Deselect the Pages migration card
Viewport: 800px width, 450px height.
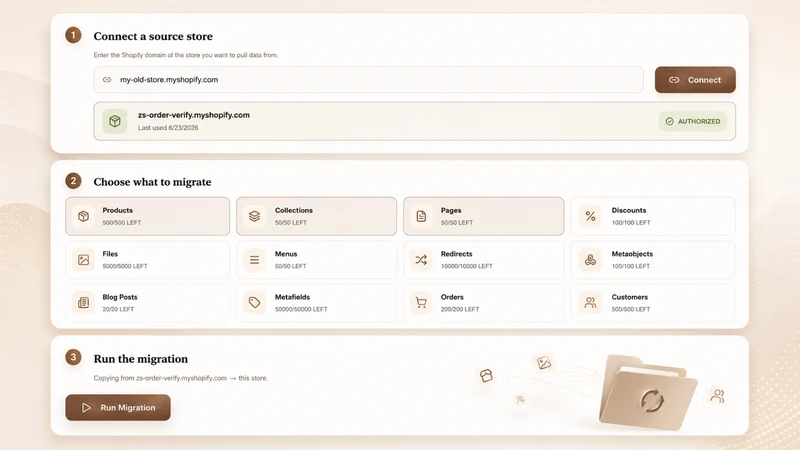point(484,216)
